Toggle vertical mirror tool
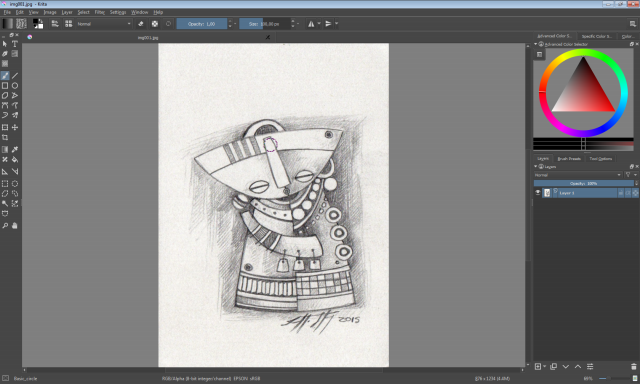640x384 pixels. (328, 24)
